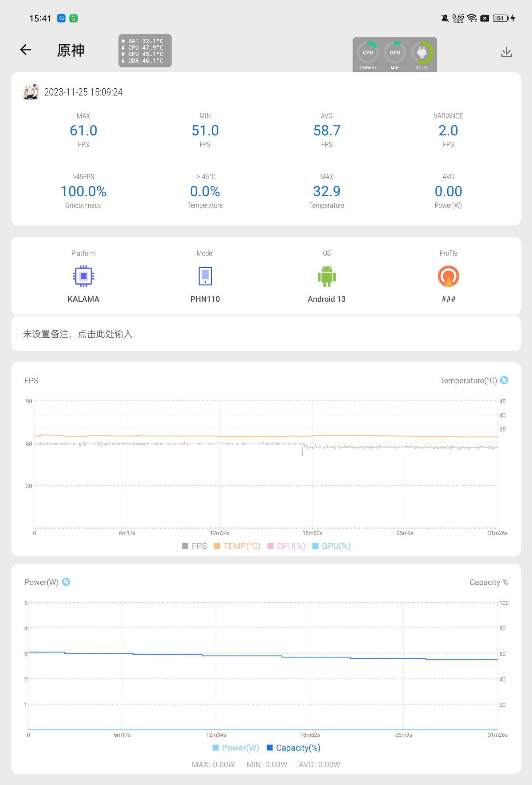This screenshot has width=532, height=785.
Task: Tap the 15:41 clock in the status bar
Action: point(40,18)
